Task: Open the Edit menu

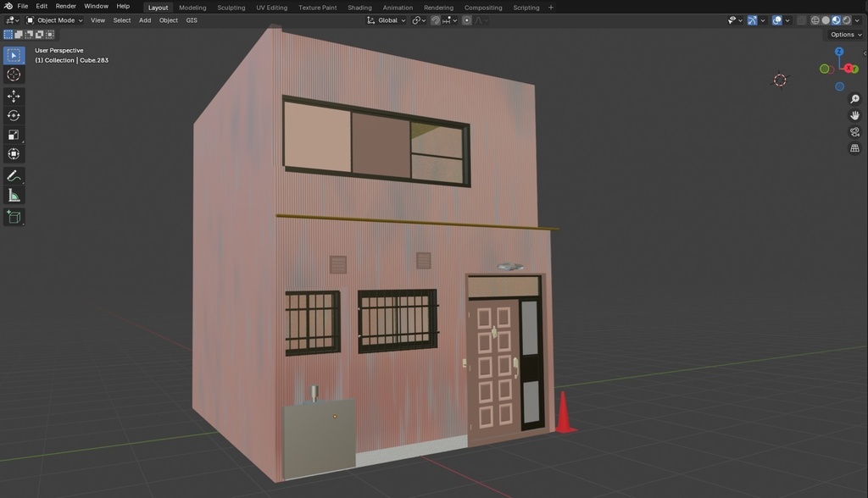Action: click(42, 6)
